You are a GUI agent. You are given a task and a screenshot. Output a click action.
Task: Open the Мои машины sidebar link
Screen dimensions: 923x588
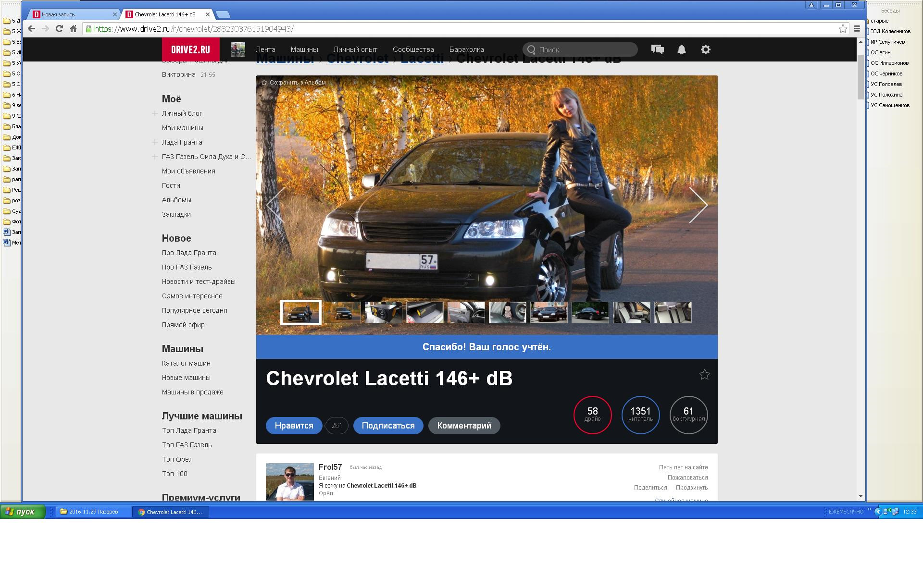coord(182,128)
